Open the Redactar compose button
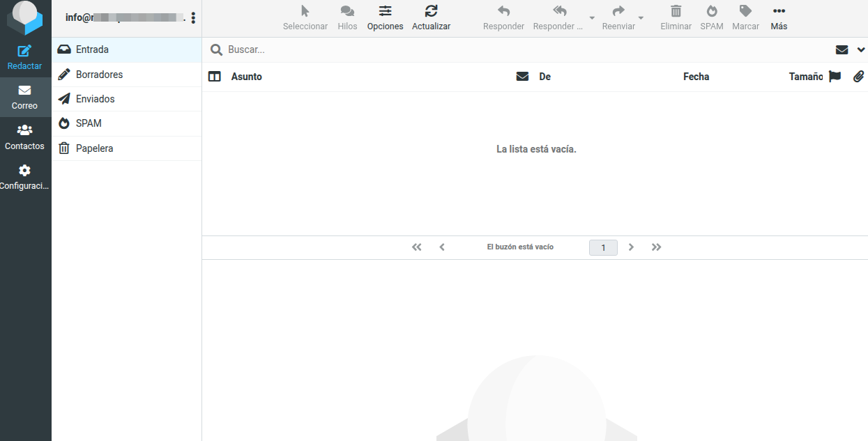This screenshot has width=868, height=441. point(25,58)
